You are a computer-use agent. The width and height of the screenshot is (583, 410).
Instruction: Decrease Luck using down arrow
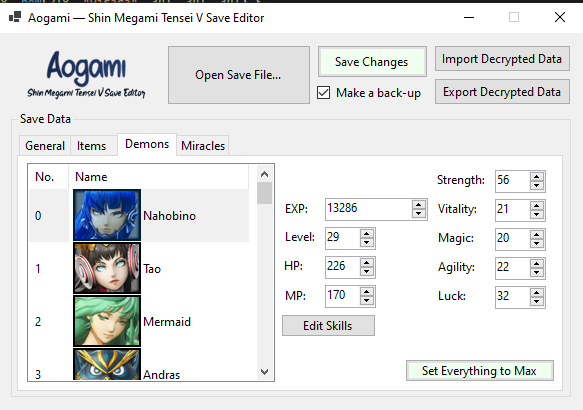click(x=537, y=301)
